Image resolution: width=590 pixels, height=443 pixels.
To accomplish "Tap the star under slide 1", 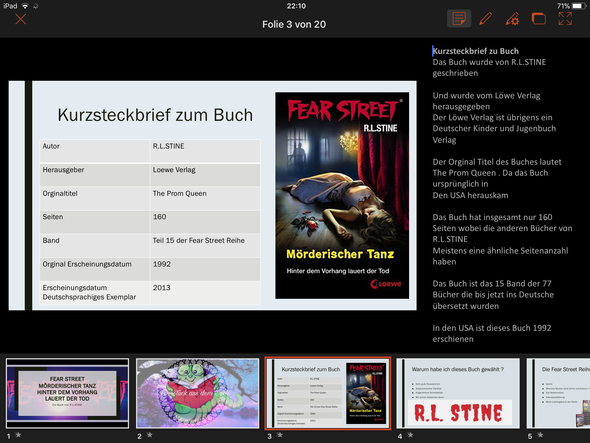I will (18, 435).
